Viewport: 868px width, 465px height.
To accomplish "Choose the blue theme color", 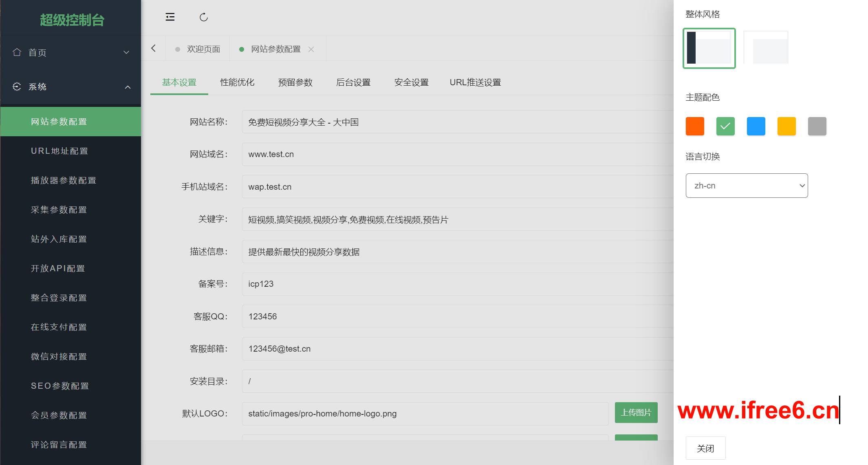I will point(756,126).
